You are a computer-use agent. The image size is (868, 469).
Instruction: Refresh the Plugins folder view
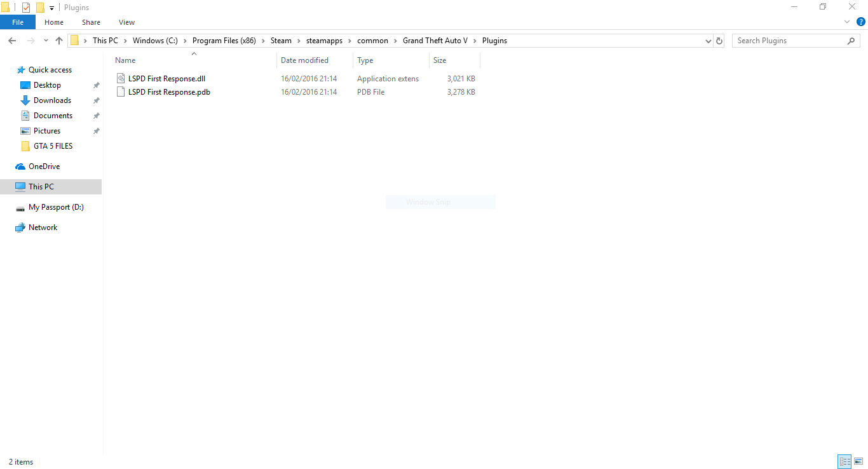[719, 41]
